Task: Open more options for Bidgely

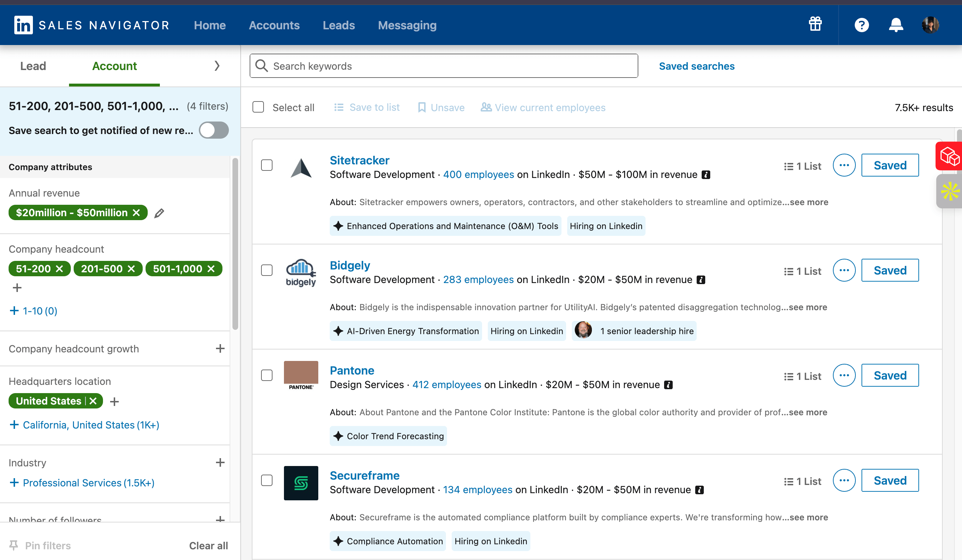Action: [x=844, y=270]
